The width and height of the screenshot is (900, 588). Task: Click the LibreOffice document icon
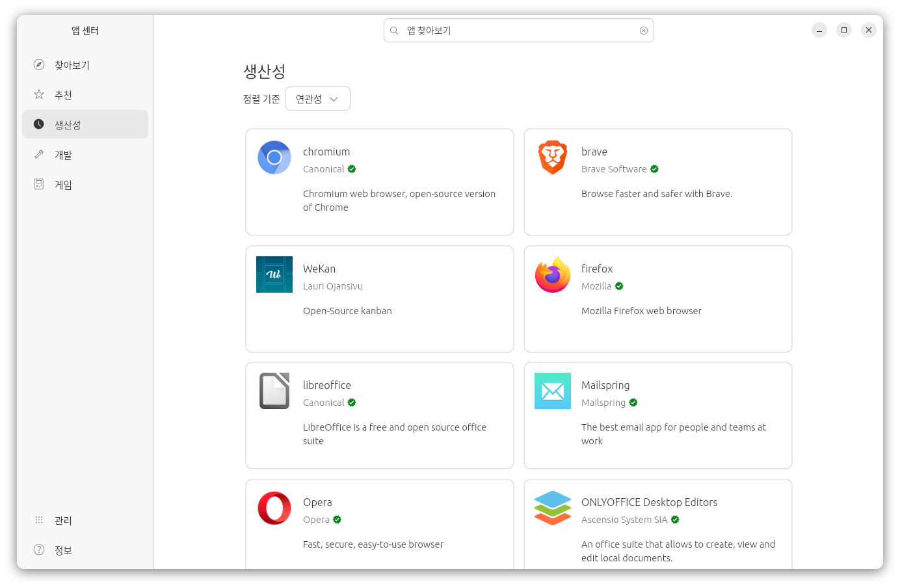274,391
